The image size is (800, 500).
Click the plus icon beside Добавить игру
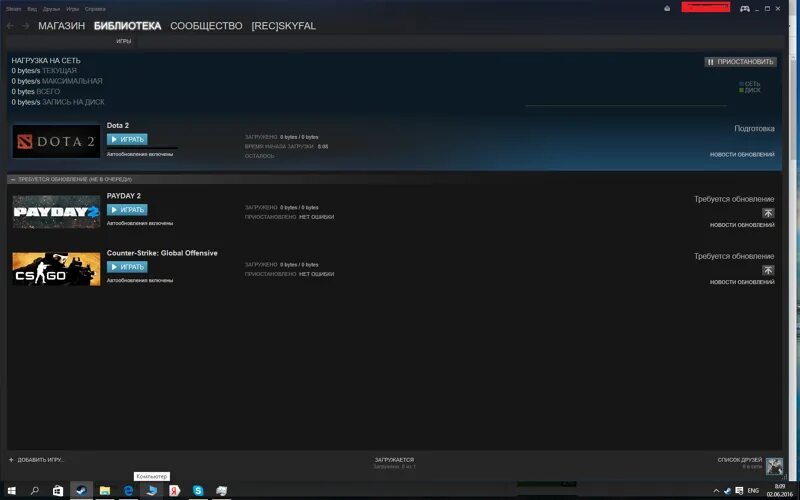coord(11,460)
